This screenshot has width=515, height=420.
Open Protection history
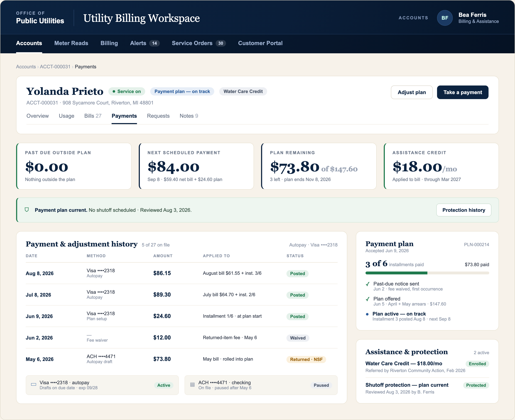coord(464,210)
